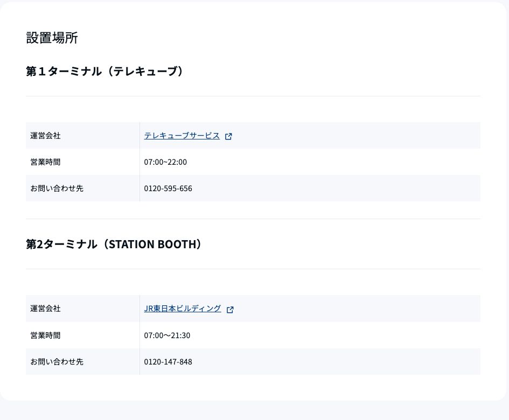509x420 pixels.
Task: Open the テレキューブサービス link
Action: [x=182, y=136]
